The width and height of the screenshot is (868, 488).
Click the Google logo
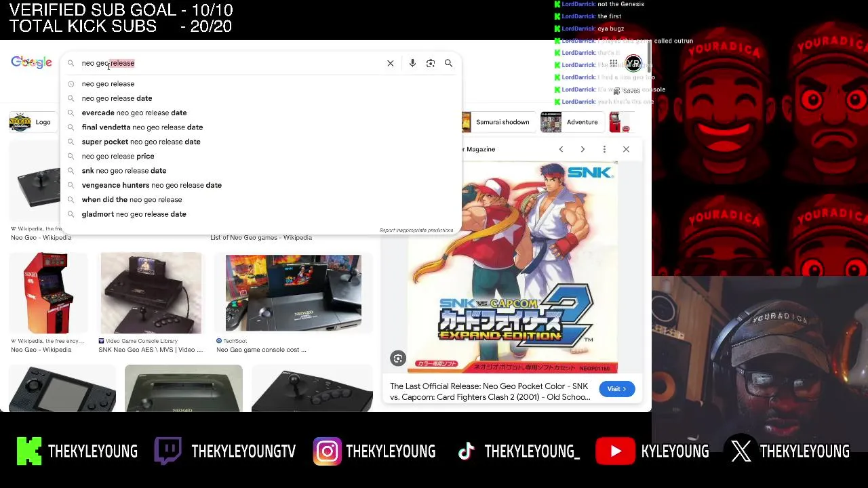click(31, 62)
